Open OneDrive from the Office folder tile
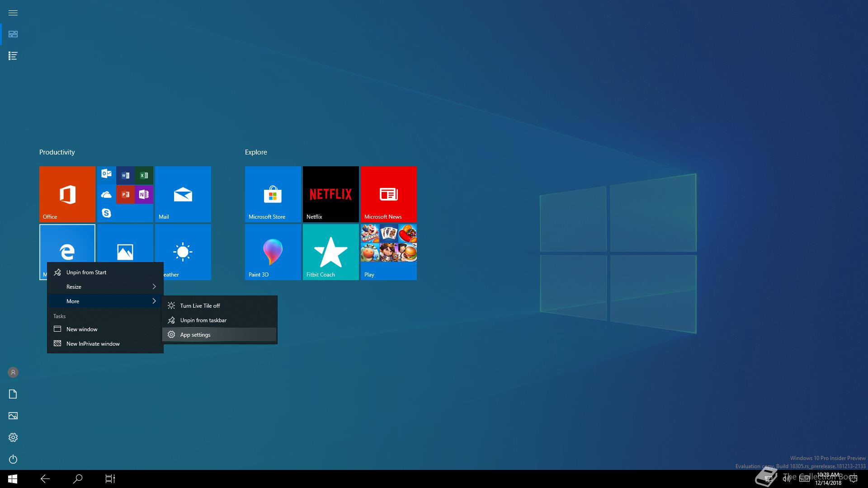The image size is (868, 488). pyautogui.click(x=106, y=194)
